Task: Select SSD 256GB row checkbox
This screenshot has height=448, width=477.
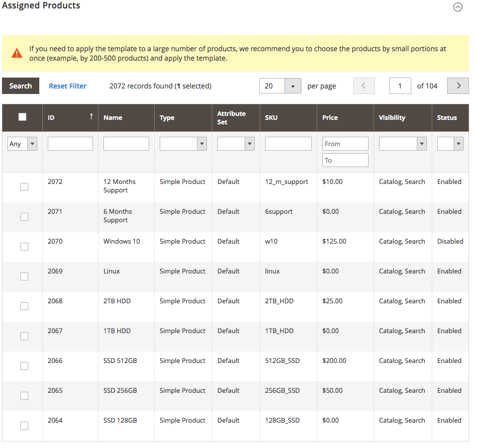Action: pos(24,395)
